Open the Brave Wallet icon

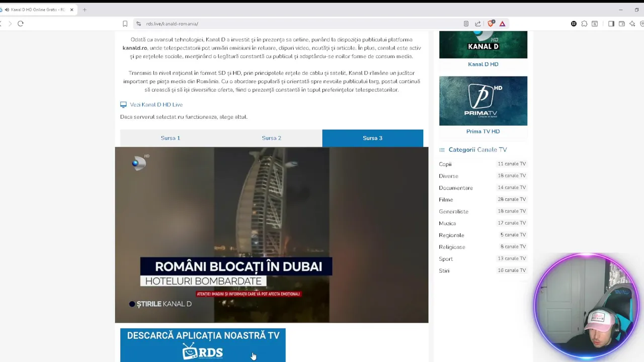click(x=622, y=24)
